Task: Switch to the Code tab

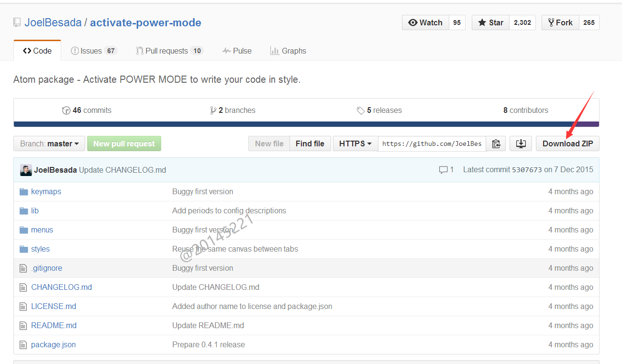Action: click(37, 51)
